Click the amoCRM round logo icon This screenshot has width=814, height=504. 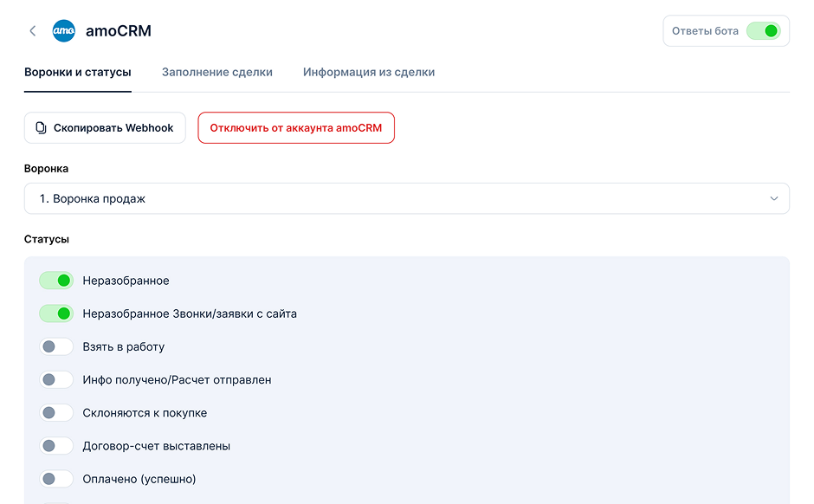point(64,31)
